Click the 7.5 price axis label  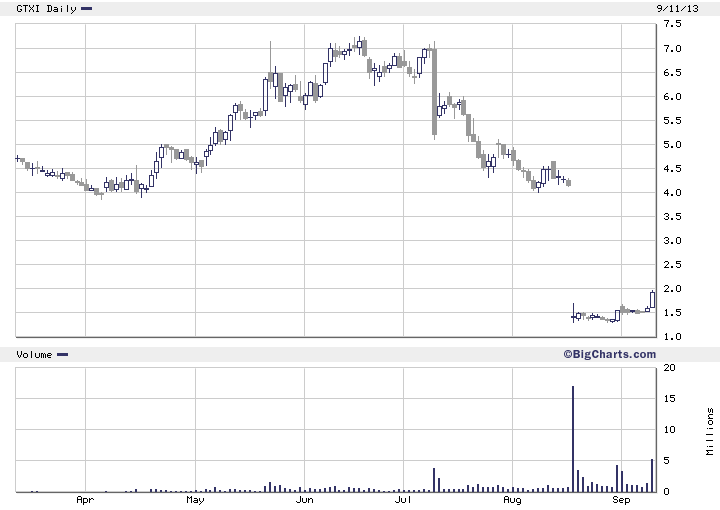click(672, 24)
